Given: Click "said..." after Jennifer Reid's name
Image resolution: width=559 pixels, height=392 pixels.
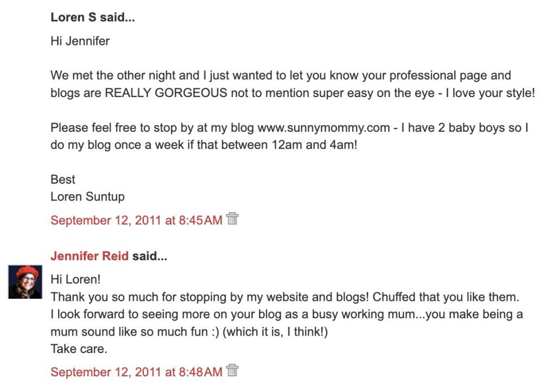Looking at the screenshot, I should [150, 256].
